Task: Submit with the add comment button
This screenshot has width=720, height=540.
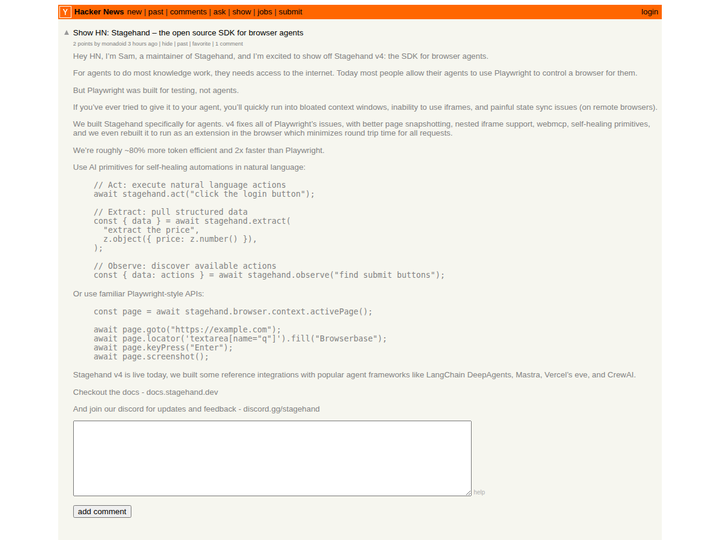Action: [102, 512]
